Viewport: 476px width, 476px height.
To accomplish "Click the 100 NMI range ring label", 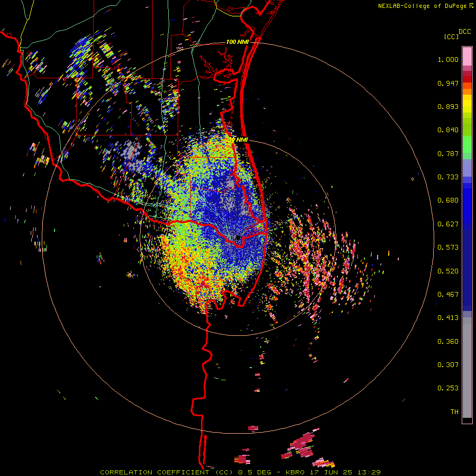I will pyautogui.click(x=237, y=42).
